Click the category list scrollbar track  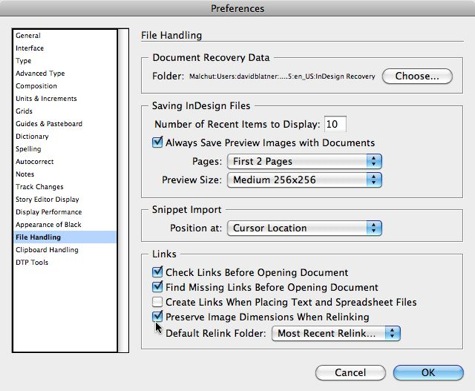(x=123, y=190)
